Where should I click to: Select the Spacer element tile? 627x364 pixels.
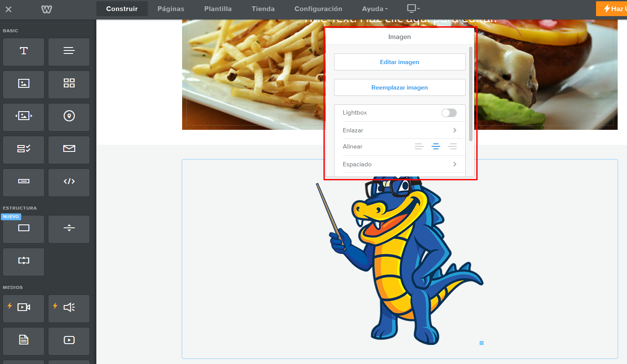click(x=24, y=262)
